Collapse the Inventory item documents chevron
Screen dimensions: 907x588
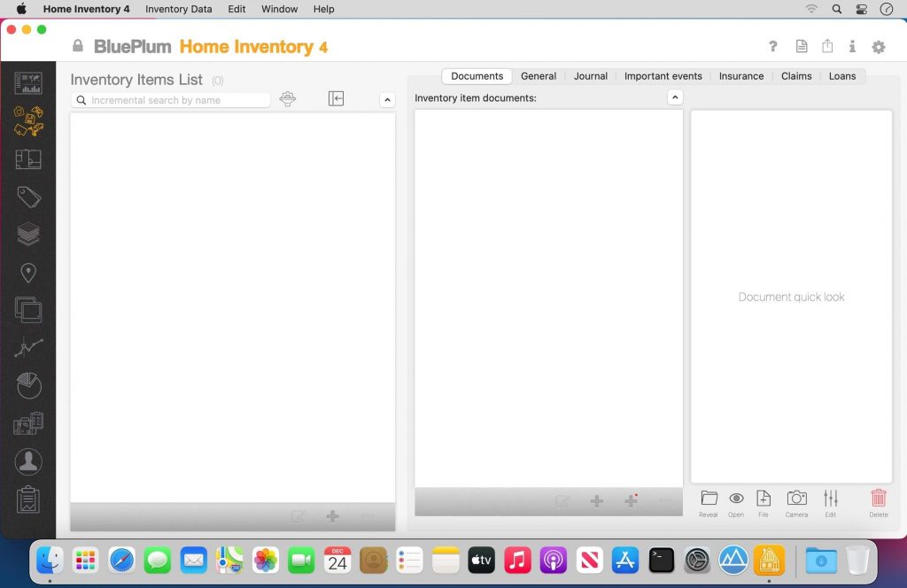point(675,97)
